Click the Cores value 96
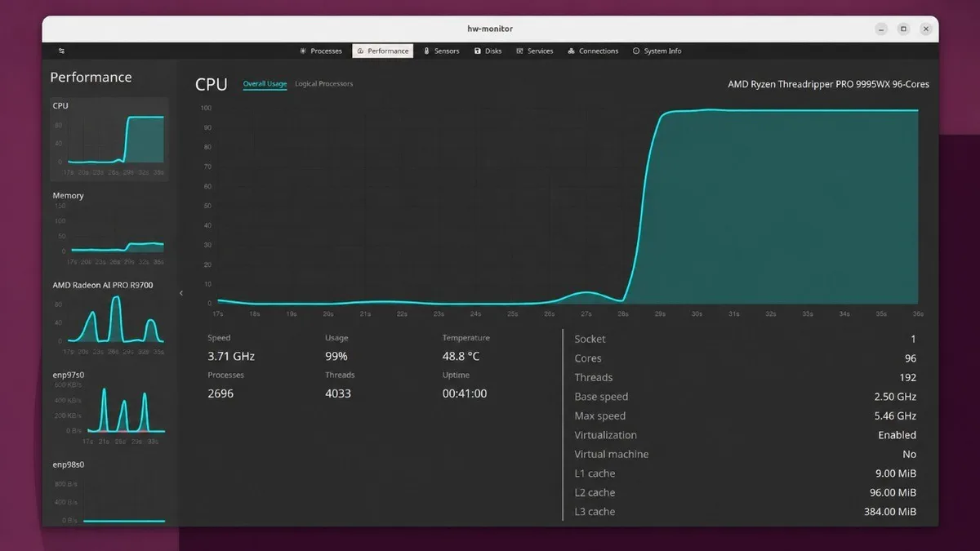 [x=910, y=358]
